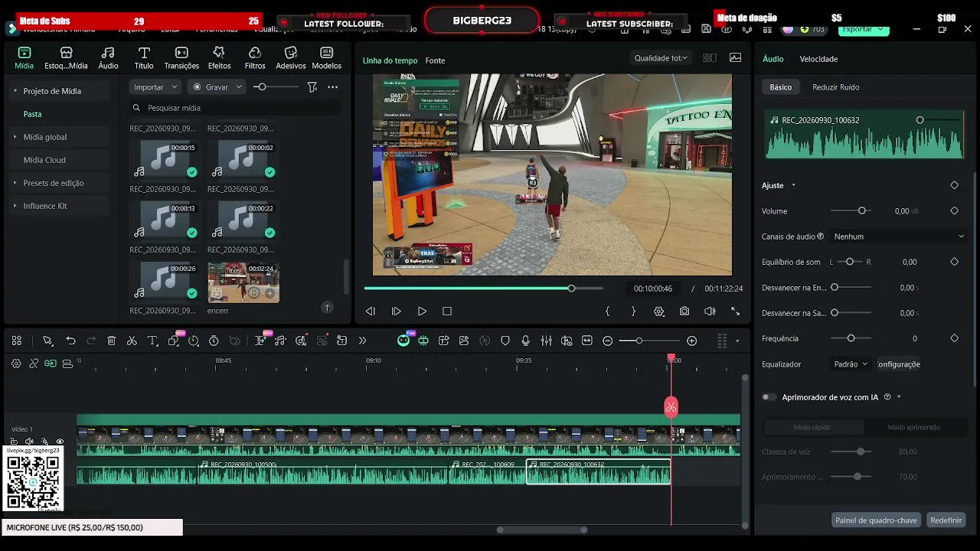This screenshot has height=551, width=980.
Task: Open the Canais de áudio dropdown
Action: pyautogui.click(x=899, y=236)
